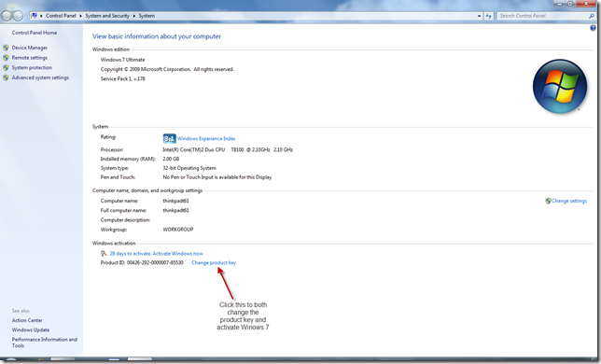
Task: Open the Help question mark icon
Action: point(593,28)
